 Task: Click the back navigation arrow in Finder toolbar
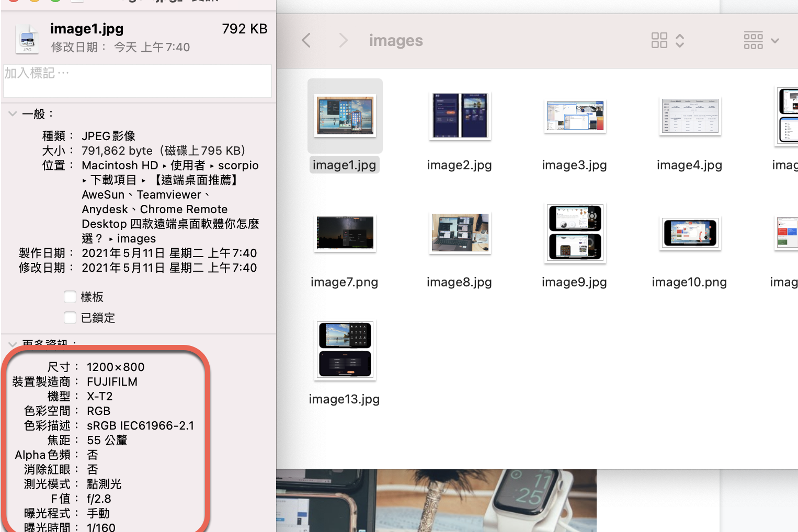306,40
